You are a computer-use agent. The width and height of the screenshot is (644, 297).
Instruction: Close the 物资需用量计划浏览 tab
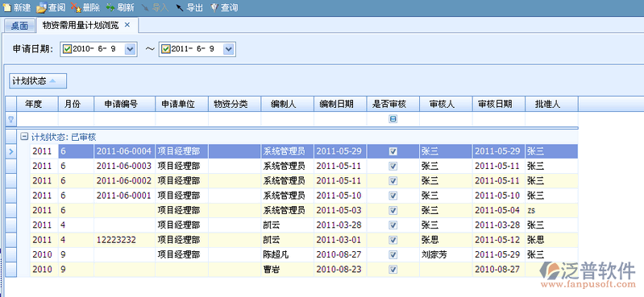(127, 25)
